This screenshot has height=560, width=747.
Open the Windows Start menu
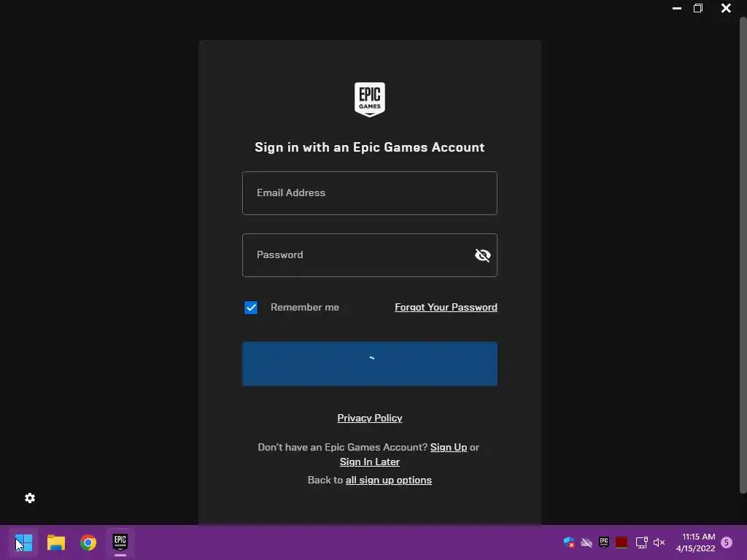click(x=23, y=542)
